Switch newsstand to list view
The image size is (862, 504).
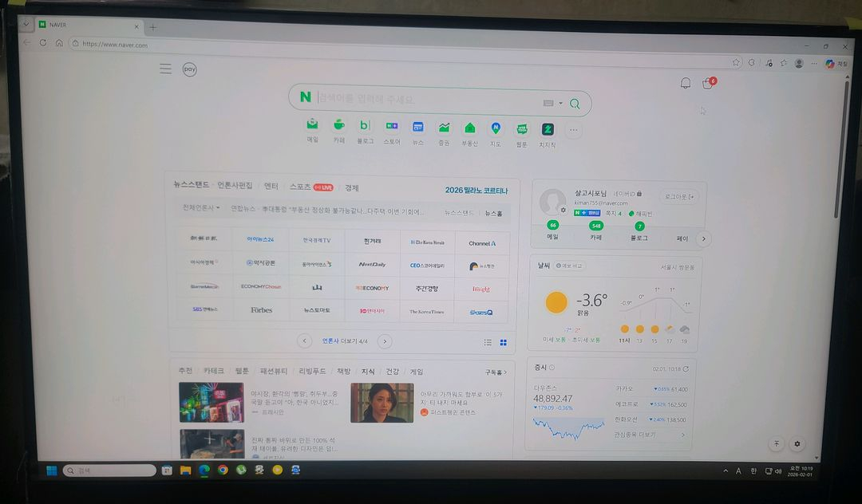pos(488,342)
